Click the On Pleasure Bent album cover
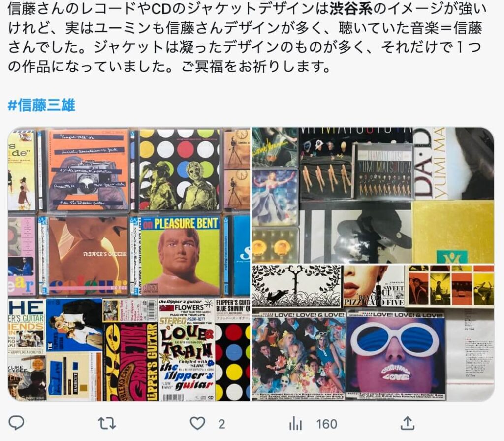Screen dimensions: 504x441 coord(180,256)
